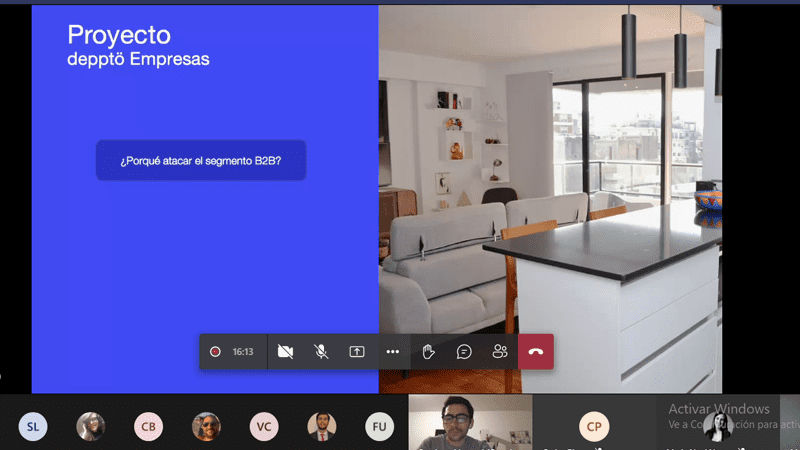
Task: Show the participants panel
Action: [x=499, y=352]
